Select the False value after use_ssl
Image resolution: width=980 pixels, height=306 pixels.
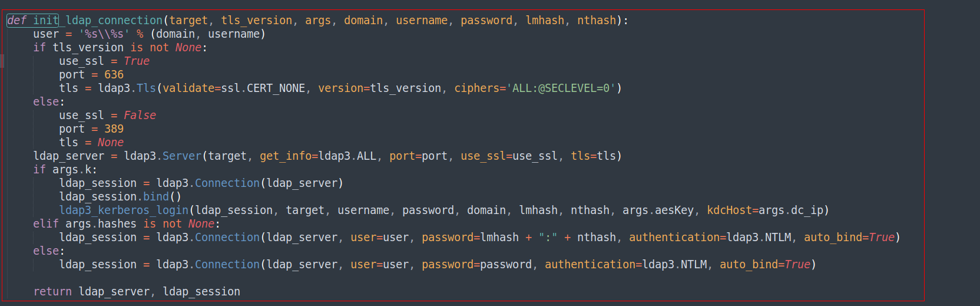point(140,116)
